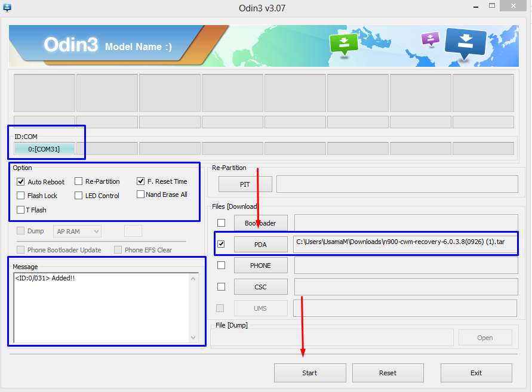532x392 pixels.
Task: Click the Odin3 app icon in title bar
Action: [7, 8]
